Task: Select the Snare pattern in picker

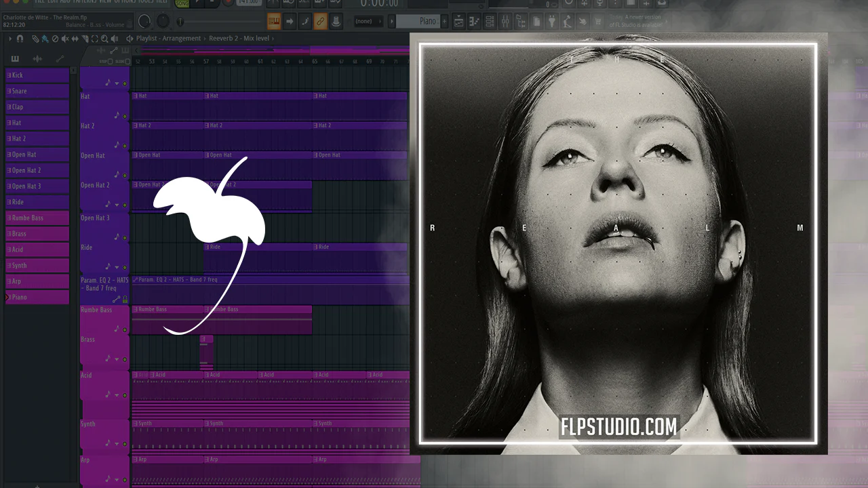Action: (x=37, y=91)
